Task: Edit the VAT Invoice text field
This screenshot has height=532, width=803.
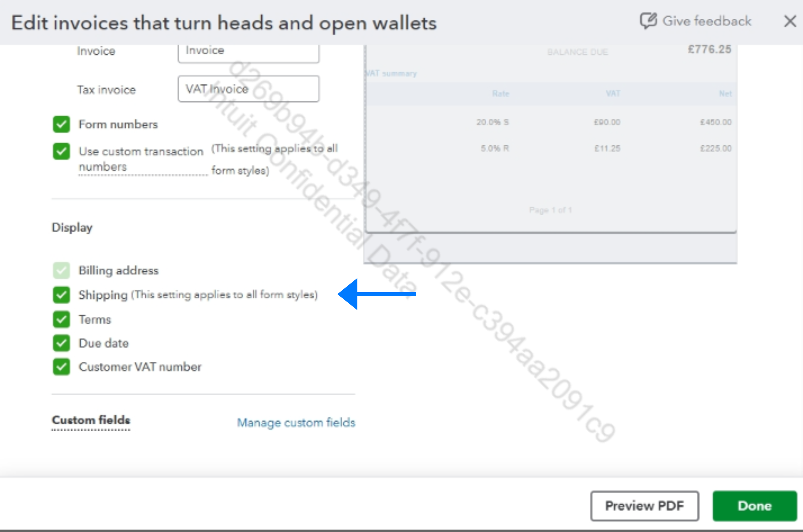Action: coord(248,89)
